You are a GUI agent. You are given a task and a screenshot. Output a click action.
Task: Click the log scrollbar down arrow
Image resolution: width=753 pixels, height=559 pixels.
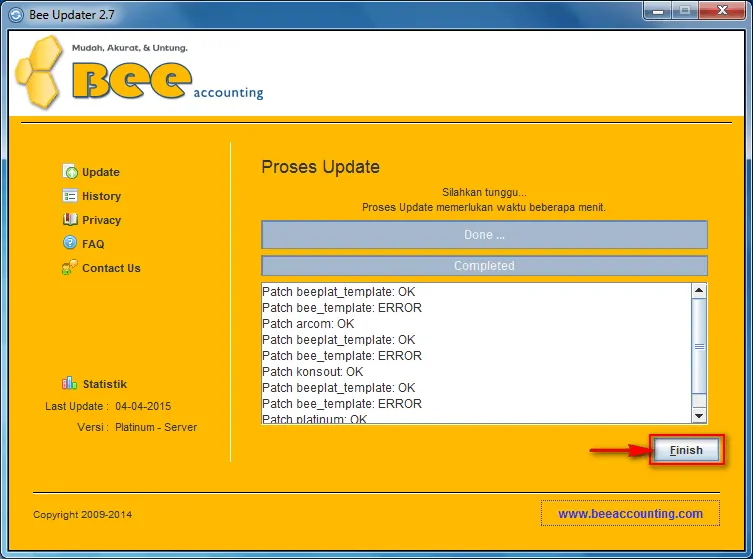[699, 416]
